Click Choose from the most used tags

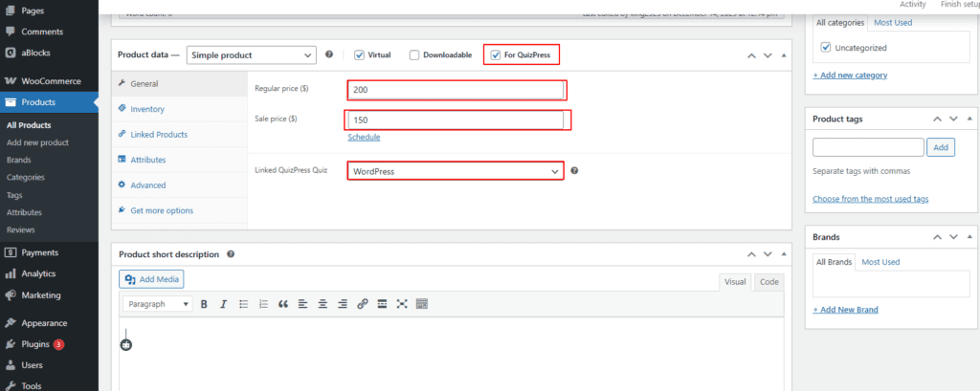[870, 199]
